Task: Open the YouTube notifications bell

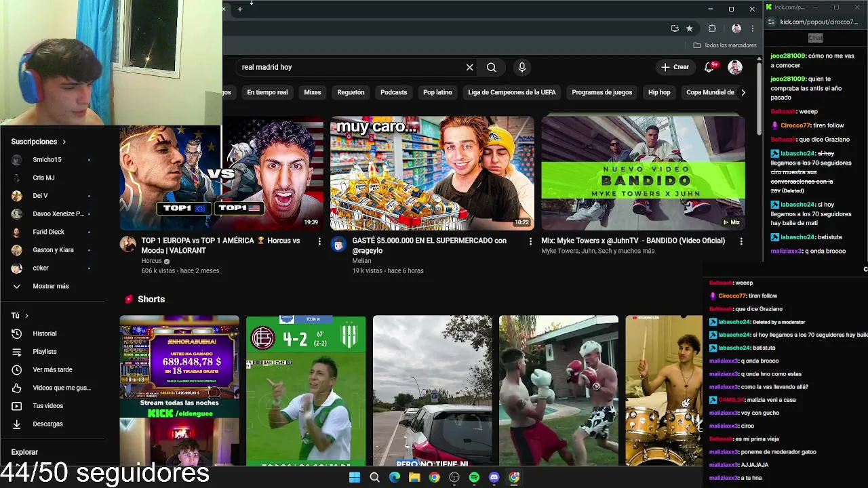Action: point(709,67)
